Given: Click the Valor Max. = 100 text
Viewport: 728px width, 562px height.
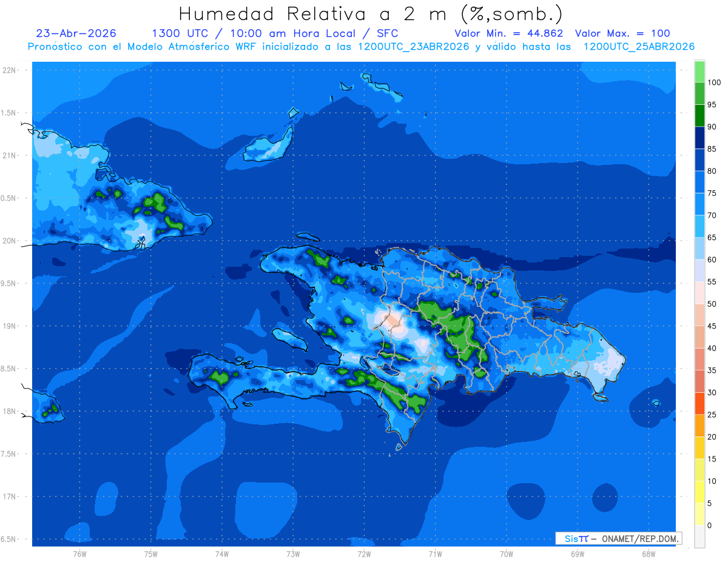Looking at the screenshot, I should 622,33.
